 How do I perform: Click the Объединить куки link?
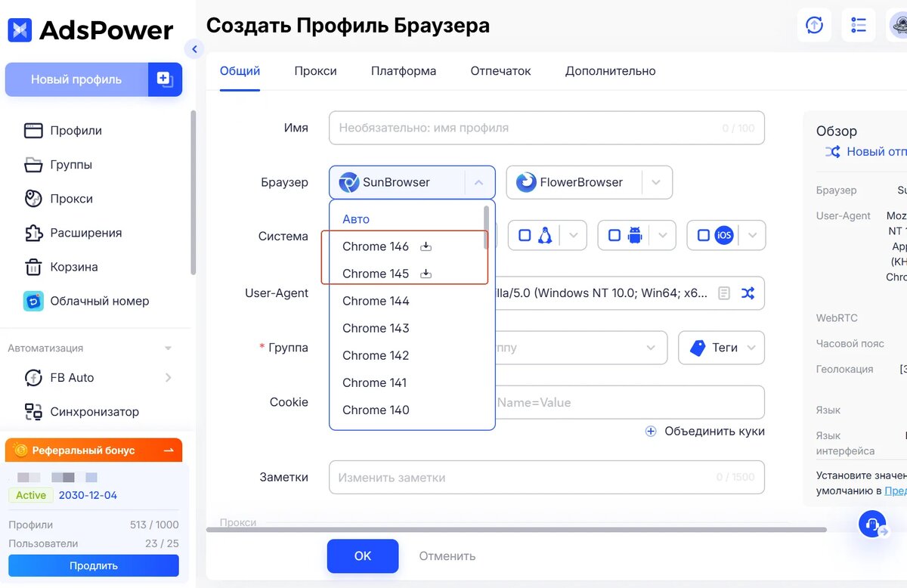point(714,431)
